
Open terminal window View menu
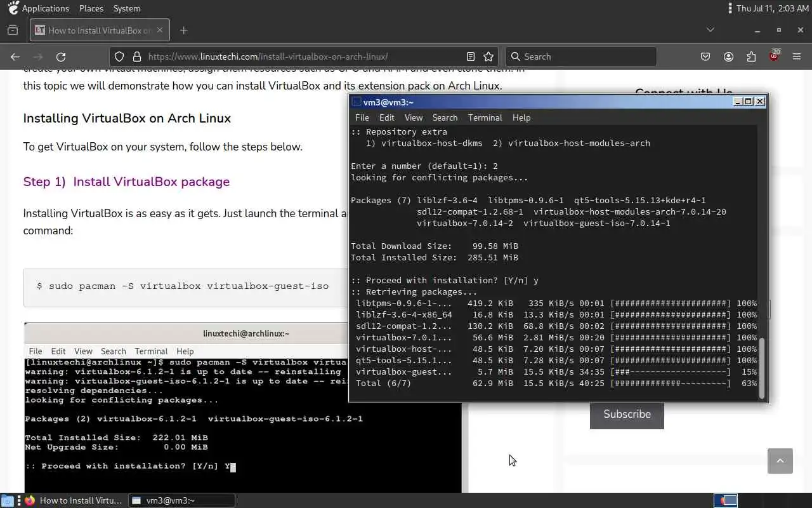[413, 117]
